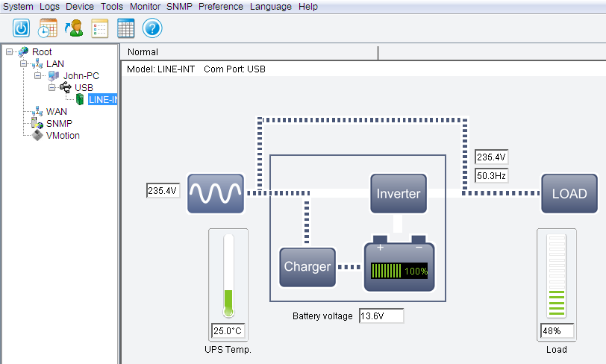Screen dimensions: 606x364
Task: Open the SNMP menu in menu bar
Action: pos(179,7)
